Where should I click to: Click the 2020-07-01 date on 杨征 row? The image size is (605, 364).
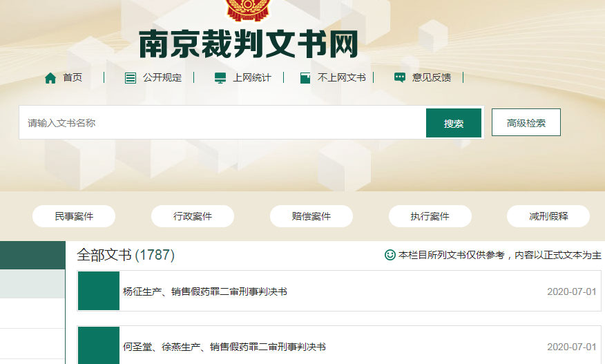click(572, 291)
